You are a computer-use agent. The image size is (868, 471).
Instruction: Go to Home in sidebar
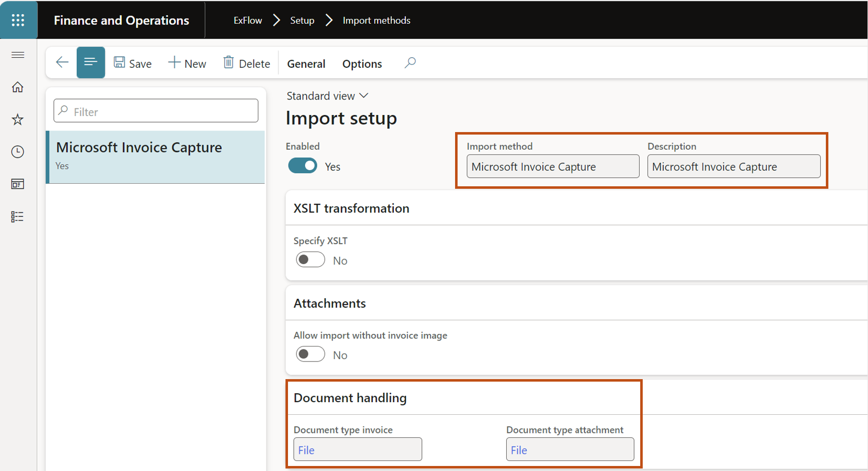pyautogui.click(x=18, y=87)
